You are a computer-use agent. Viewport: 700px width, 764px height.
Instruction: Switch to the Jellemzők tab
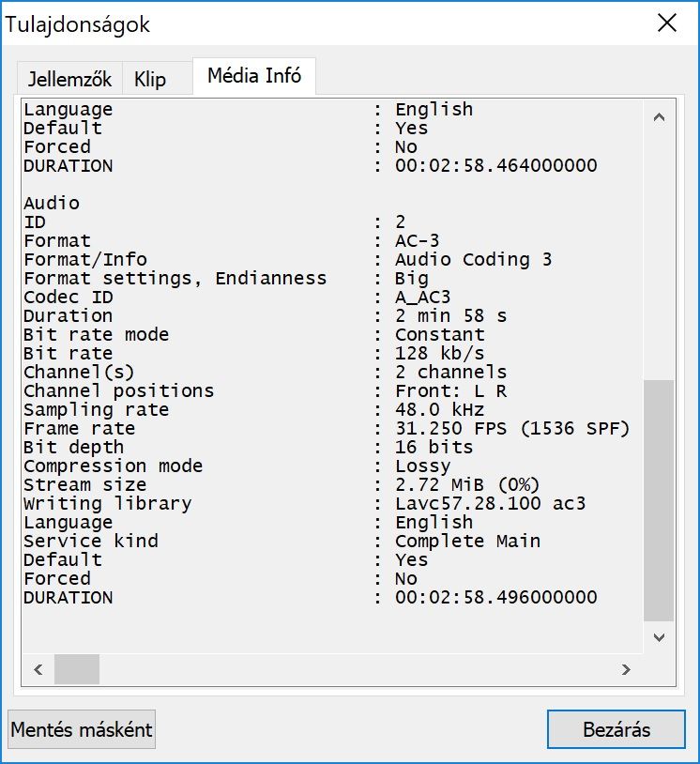coord(70,78)
